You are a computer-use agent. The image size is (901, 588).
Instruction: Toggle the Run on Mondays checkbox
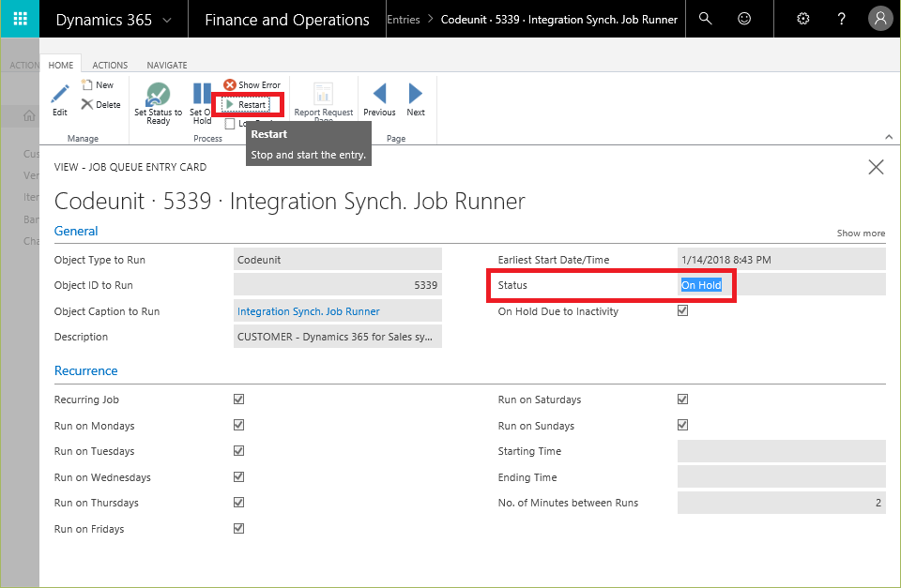pos(239,425)
